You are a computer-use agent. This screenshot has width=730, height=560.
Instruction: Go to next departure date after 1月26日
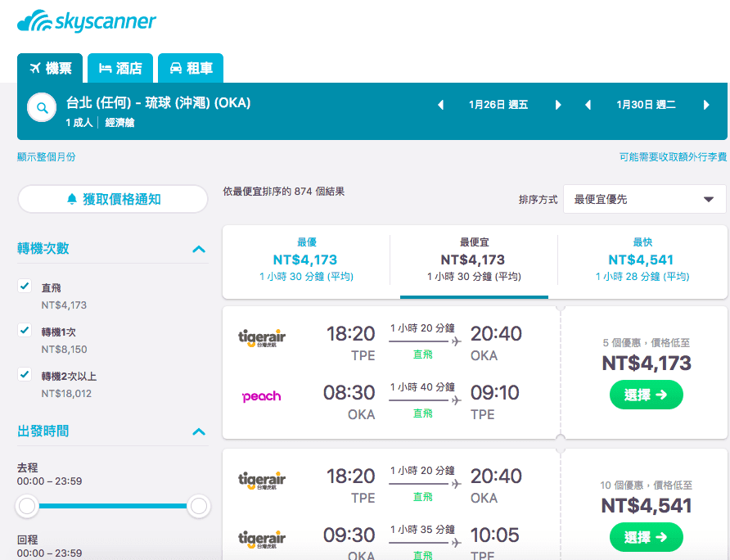pyautogui.click(x=558, y=105)
